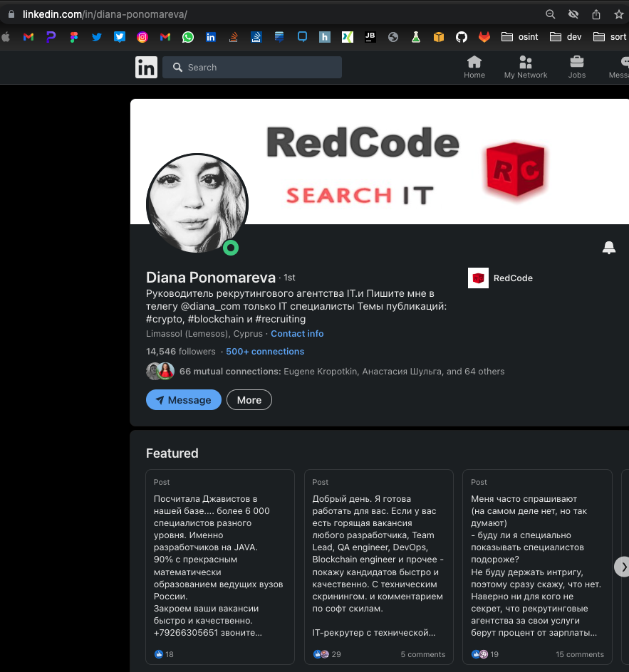Open the sort bookmarks folder
The image size is (629, 672).
[x=610, y=37]
